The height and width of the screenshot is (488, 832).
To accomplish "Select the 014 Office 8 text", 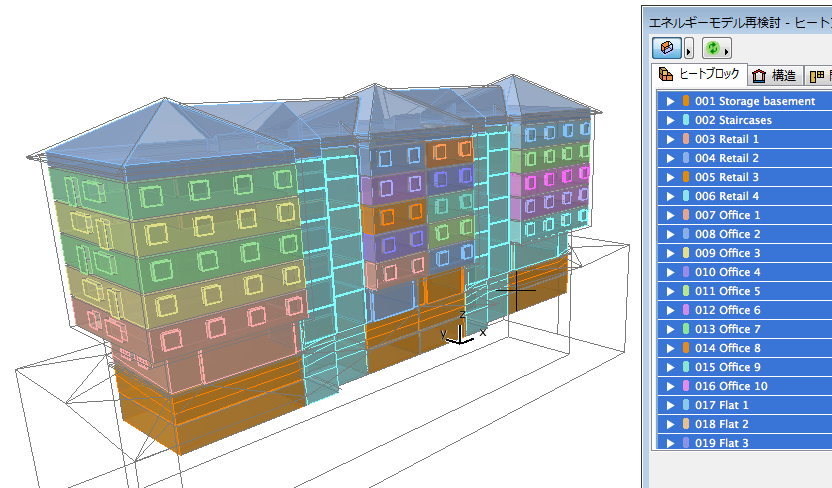I will (x=727, y=348).
